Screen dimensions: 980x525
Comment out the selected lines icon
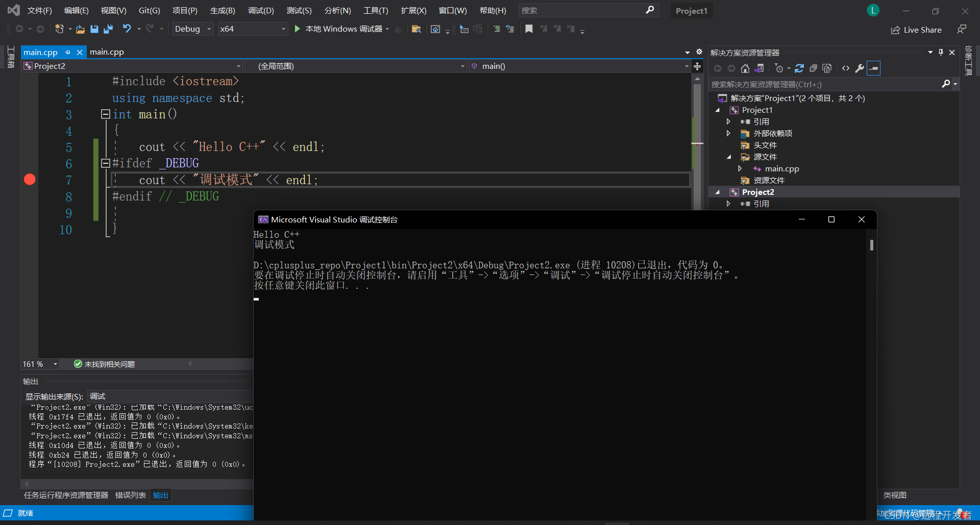(497, 29)
